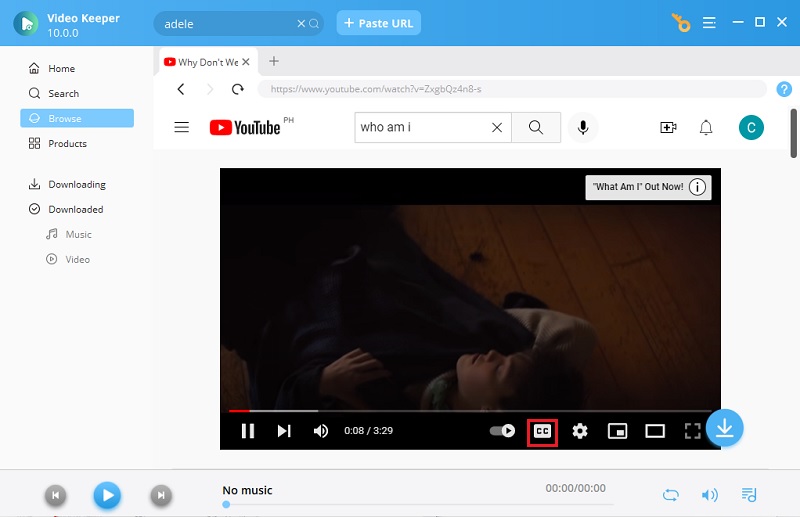The width and height of the screenshot is (800, 517).
Task: Open YouTube player settings gear
Action: click(x=580, y=431)
